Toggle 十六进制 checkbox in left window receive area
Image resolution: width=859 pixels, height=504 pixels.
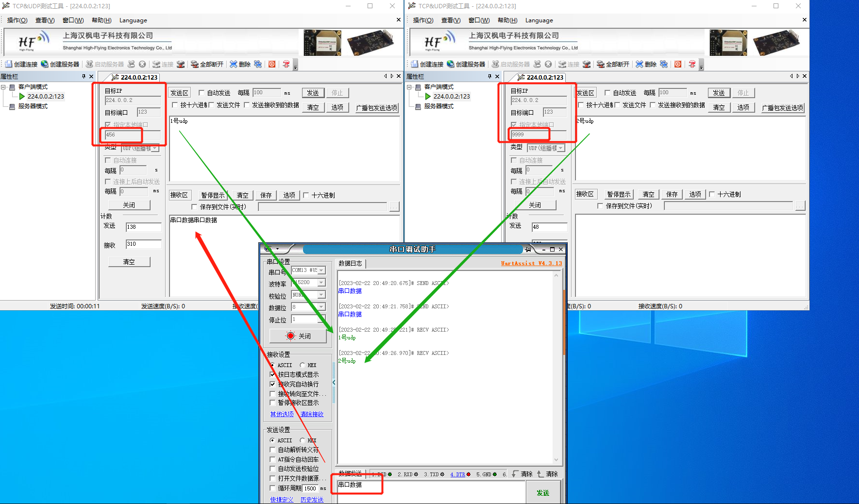[306, 195]
